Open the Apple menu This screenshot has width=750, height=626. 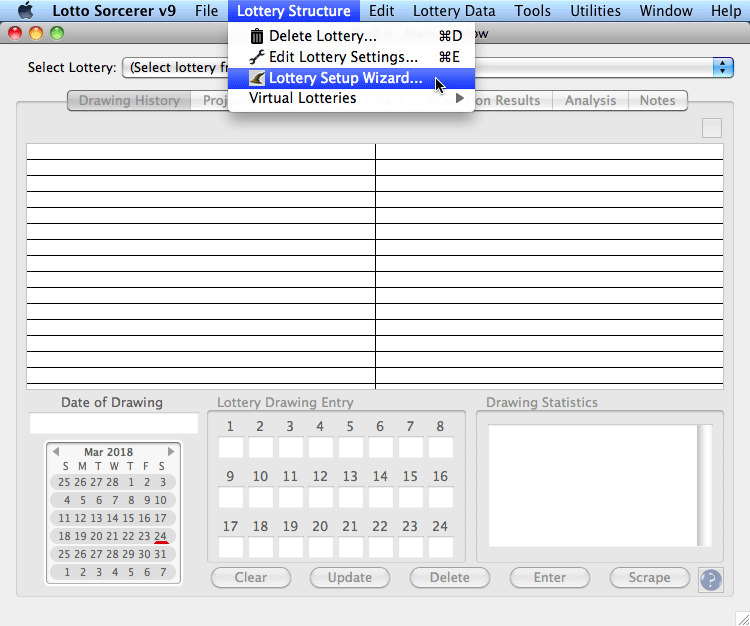(25, 11)
